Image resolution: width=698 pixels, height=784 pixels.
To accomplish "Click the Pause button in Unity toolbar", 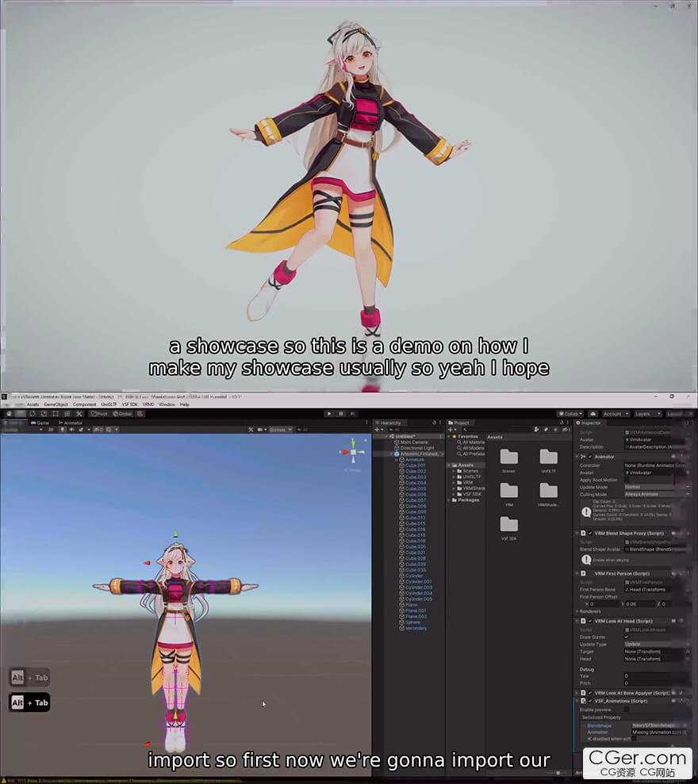I will pos(341,414).
